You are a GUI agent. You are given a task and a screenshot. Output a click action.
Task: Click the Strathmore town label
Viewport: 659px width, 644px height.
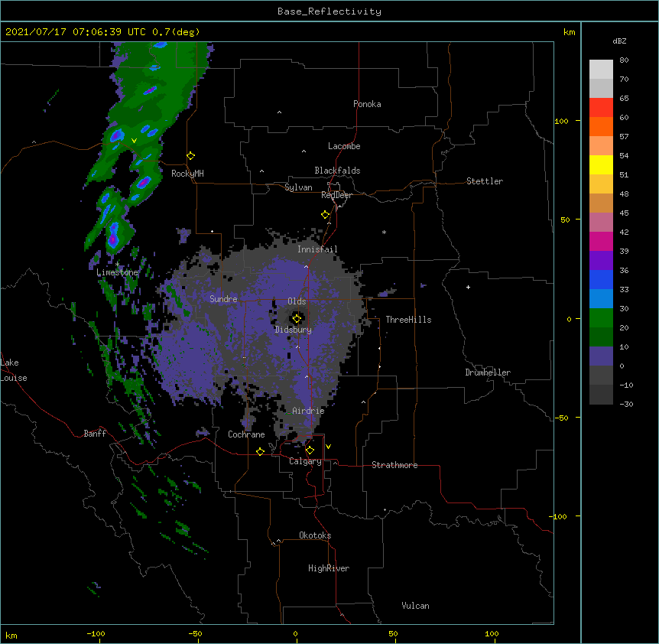(394, 465)
